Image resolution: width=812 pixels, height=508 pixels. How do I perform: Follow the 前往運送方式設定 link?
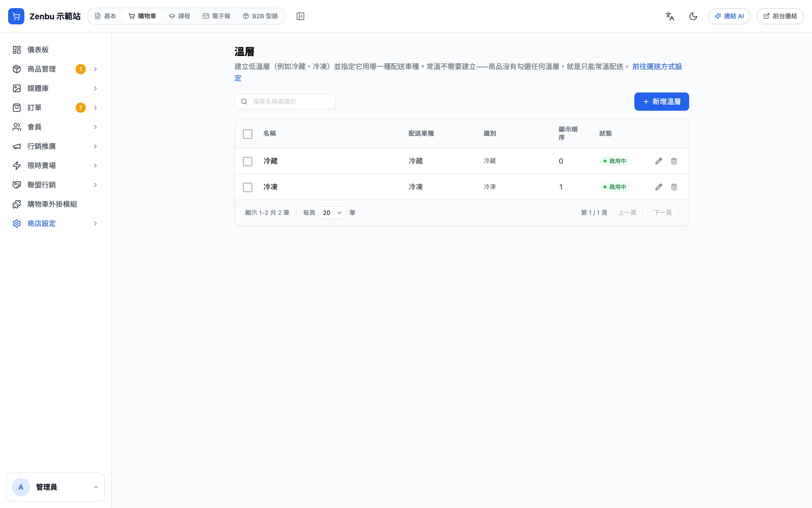click(657, 67)
